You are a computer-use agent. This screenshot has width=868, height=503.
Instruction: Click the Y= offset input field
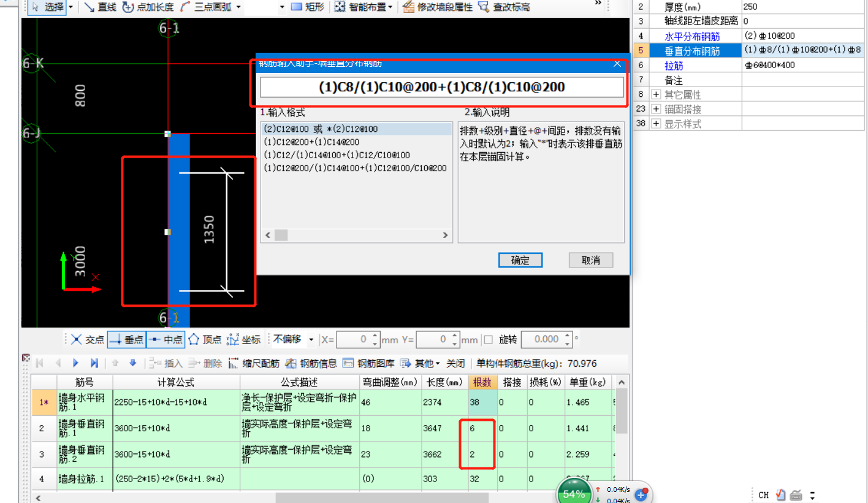pos(438,339)
